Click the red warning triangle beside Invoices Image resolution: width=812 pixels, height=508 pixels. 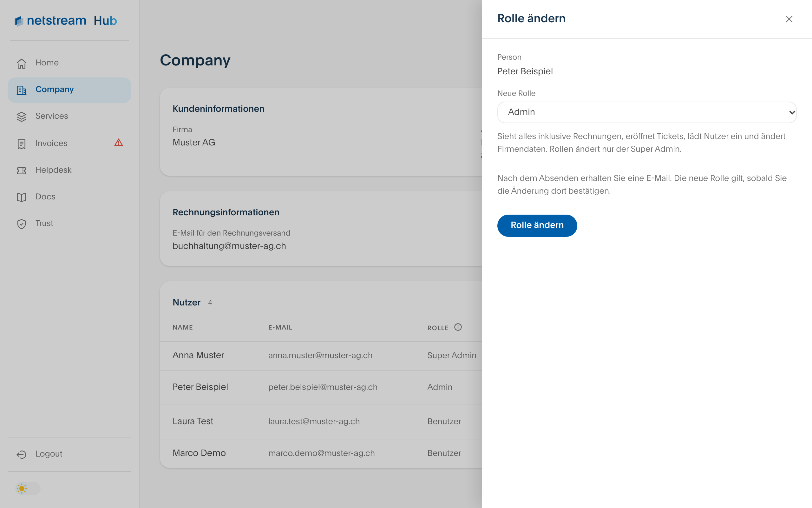tap(118, 143)
